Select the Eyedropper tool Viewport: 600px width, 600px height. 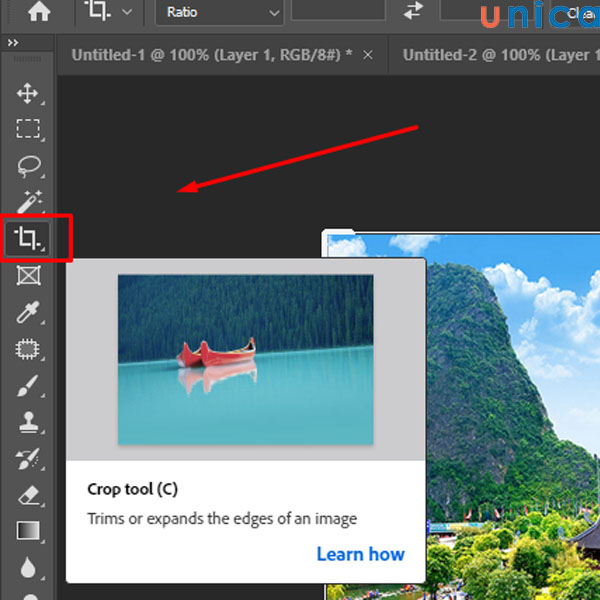pos(28,312)
